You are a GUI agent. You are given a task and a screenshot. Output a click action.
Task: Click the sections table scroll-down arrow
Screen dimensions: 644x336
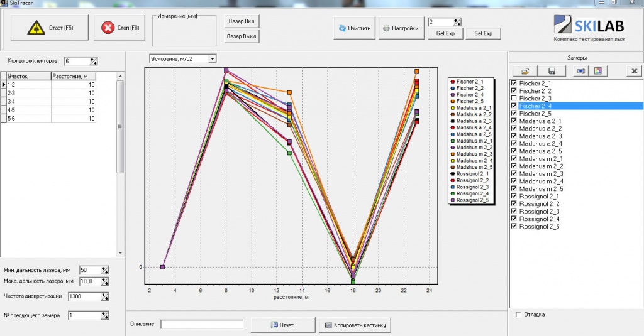[x=120, y=253]
